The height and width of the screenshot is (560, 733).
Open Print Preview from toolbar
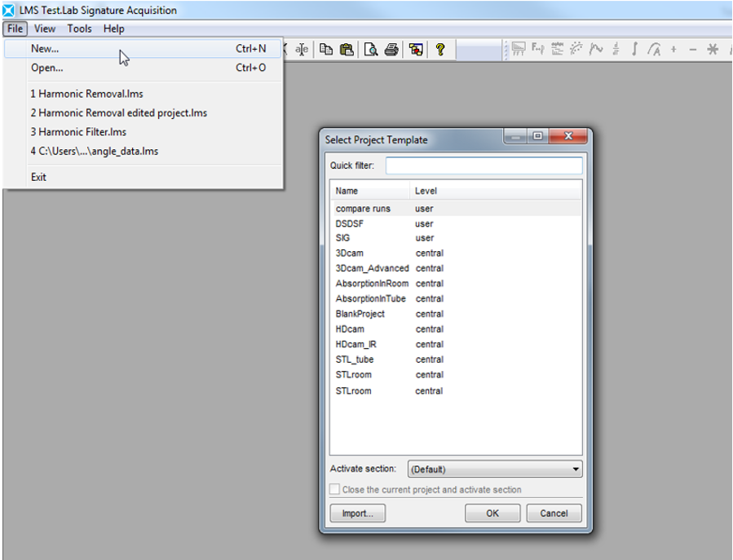(371, 49)
